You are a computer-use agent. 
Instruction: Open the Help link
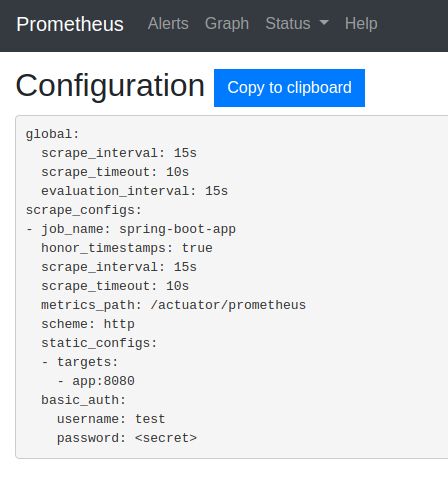pyautogui.click(x=361, y=24)
